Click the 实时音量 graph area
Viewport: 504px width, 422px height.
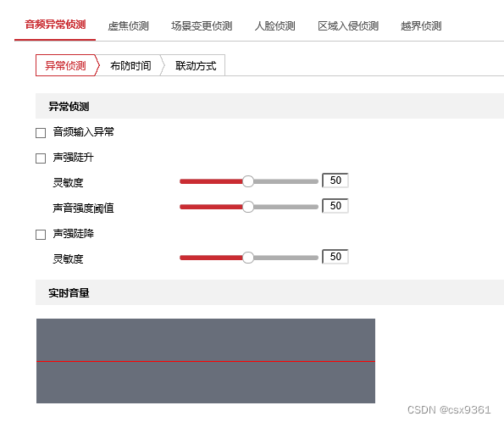(x=206, y=361)
